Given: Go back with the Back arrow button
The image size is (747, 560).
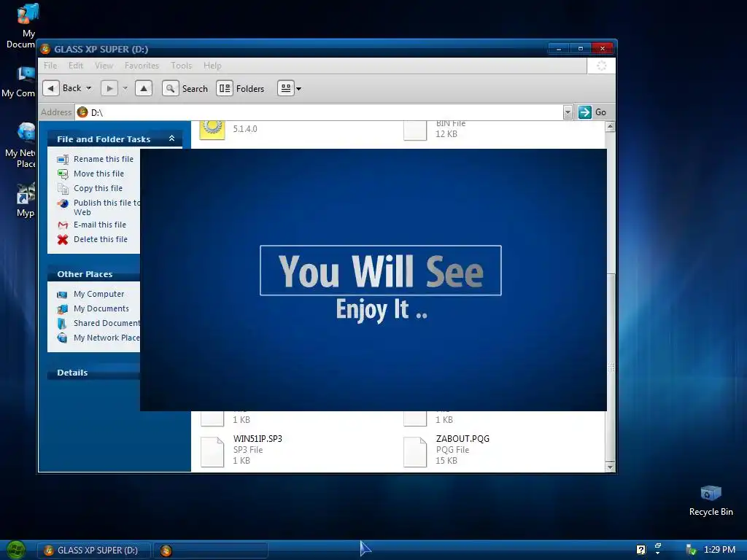Looking at the screenshot, I should tap(51, 88).
